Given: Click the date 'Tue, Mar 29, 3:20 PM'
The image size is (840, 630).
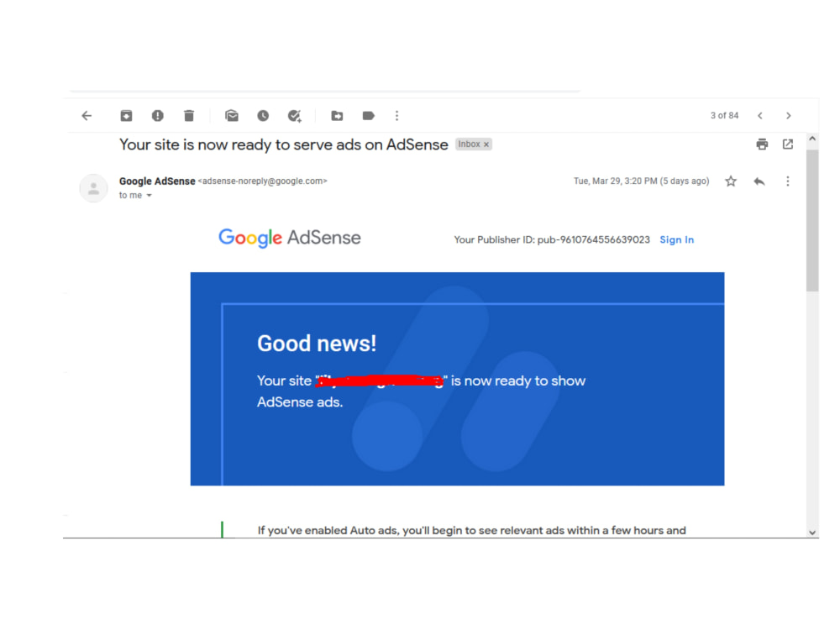Looking at the screenshot, I should pos(616,181).
